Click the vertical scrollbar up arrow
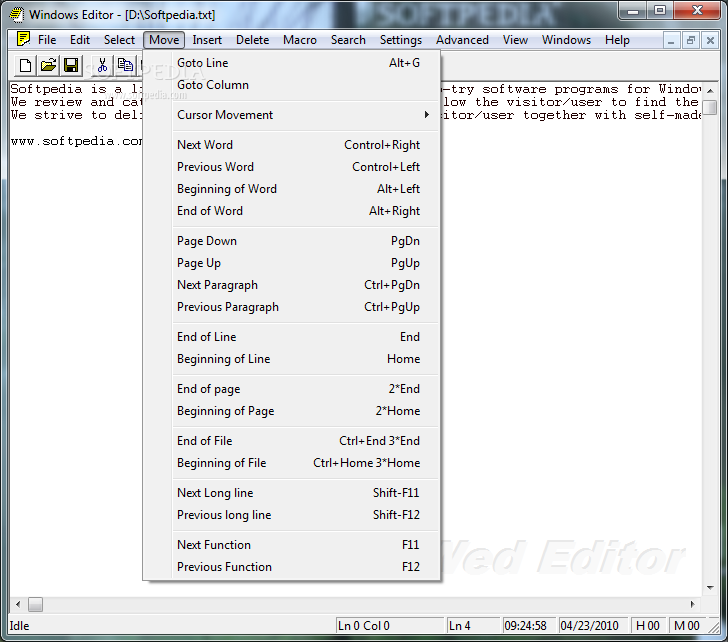The width and height of the screenshot is (728, 642). (710, 91)
